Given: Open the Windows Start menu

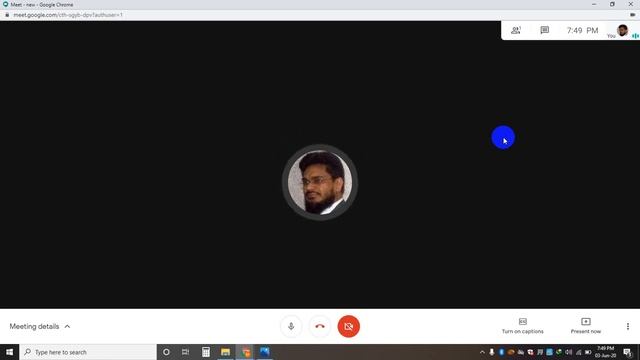Looking at the screenshot, I should coord(9,352).
